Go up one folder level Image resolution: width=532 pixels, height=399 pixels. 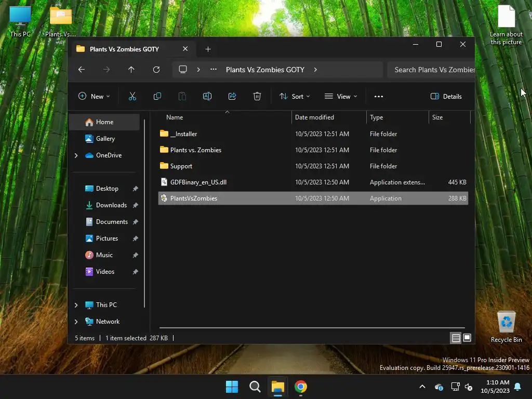click(x=131, y=70)
